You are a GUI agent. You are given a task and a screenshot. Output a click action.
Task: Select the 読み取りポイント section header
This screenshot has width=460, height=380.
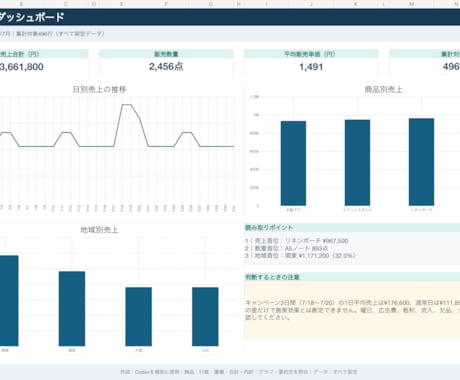click(352, 228)
